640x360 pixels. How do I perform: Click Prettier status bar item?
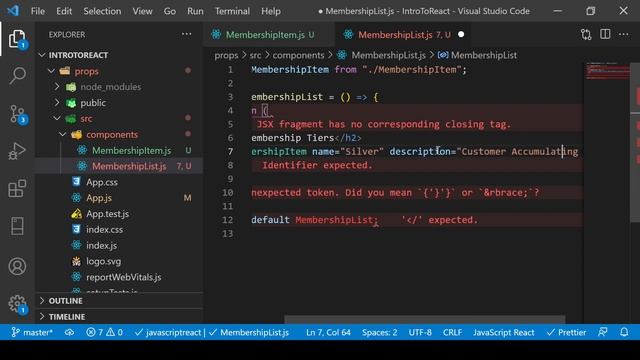tap(567, 332)
